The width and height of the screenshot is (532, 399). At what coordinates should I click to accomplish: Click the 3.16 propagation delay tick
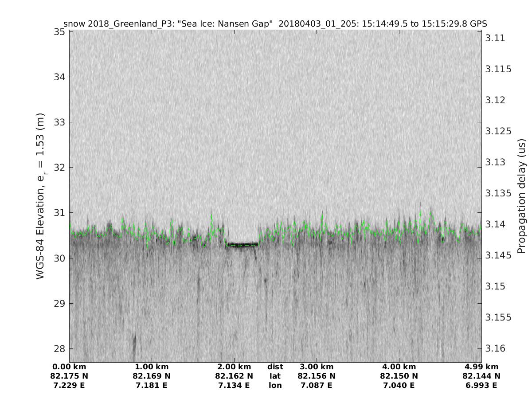tap(495, 348)
